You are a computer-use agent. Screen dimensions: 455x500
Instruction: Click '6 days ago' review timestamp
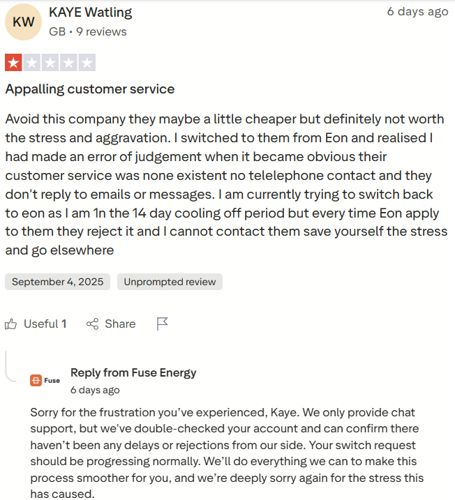[x=417, y=12]
